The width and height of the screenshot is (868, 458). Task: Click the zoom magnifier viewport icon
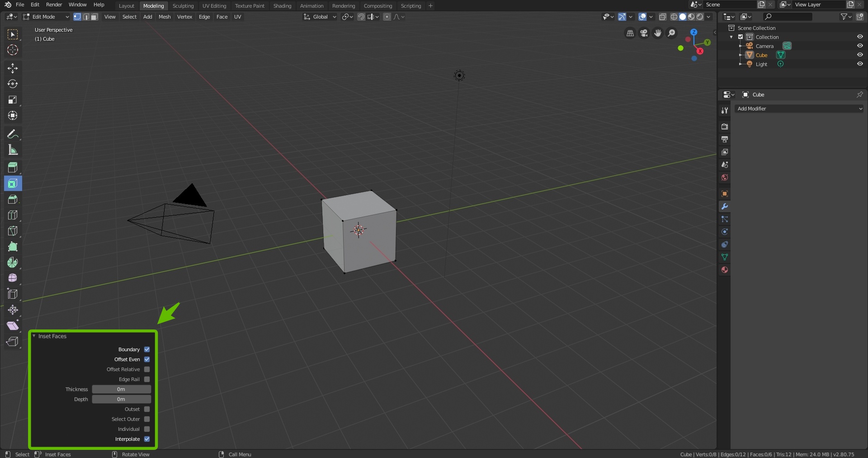pyautogui.click(x=672, y=33)
